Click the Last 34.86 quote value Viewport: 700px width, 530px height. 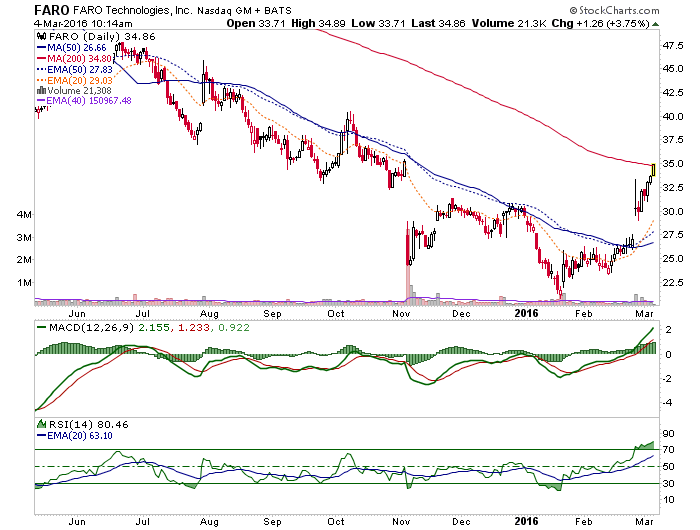[438, 23]
